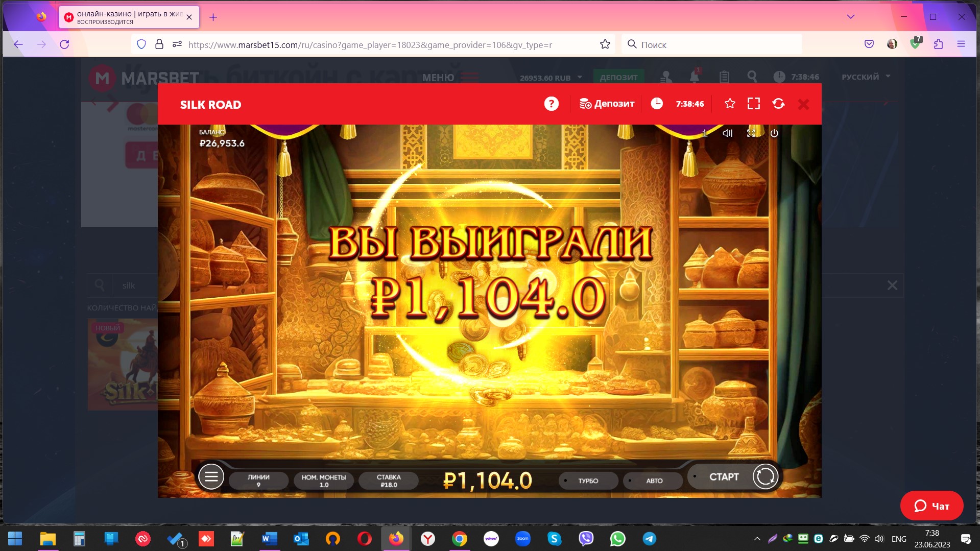Open notifications bell on Marsbet header
The height and width of the screenshot is (551, 980).
(x=695, y=77)
